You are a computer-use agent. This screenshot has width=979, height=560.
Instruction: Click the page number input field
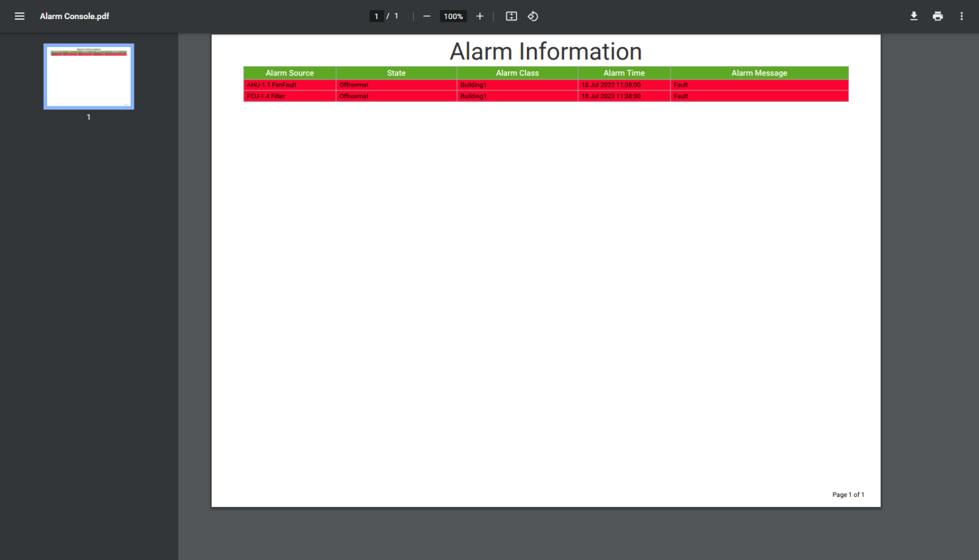click(x=376, y=16)
